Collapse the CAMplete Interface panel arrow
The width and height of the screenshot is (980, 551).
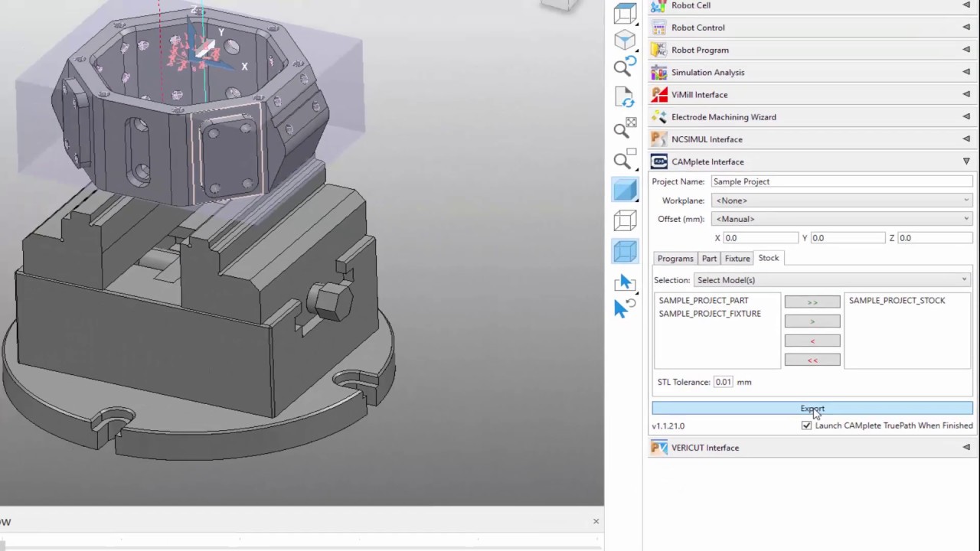tap(966, 161)
